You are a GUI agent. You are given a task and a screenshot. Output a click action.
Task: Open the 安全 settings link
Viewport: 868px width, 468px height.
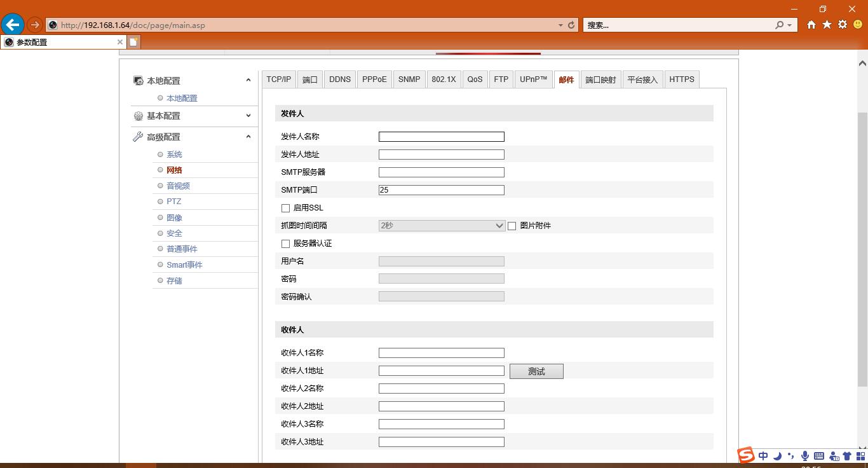point(174,233)
